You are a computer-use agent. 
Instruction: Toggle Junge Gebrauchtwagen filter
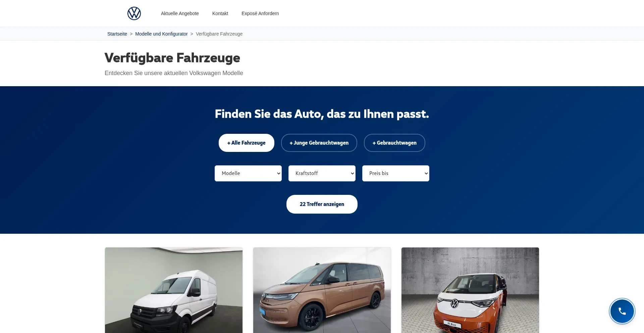319,143
